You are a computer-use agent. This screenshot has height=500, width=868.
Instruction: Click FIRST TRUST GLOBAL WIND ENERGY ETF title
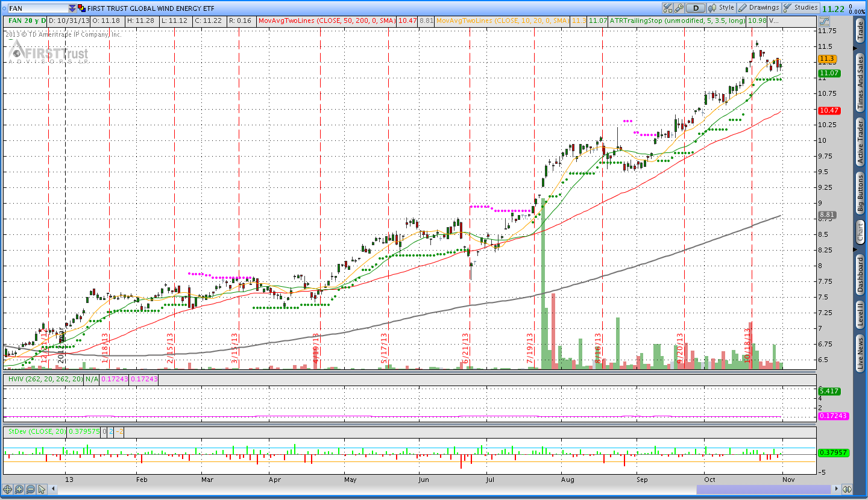(151, 8)
